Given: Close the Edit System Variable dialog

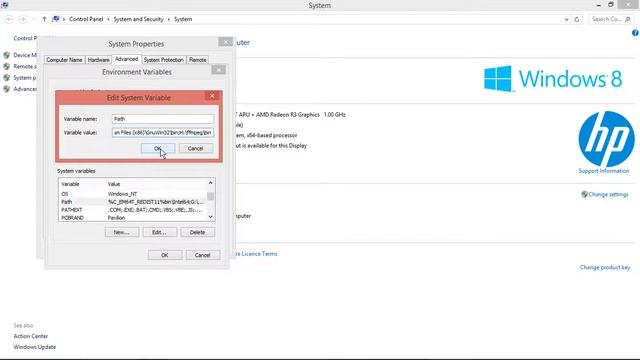Looking at the screenshot, I should (212, 96).
